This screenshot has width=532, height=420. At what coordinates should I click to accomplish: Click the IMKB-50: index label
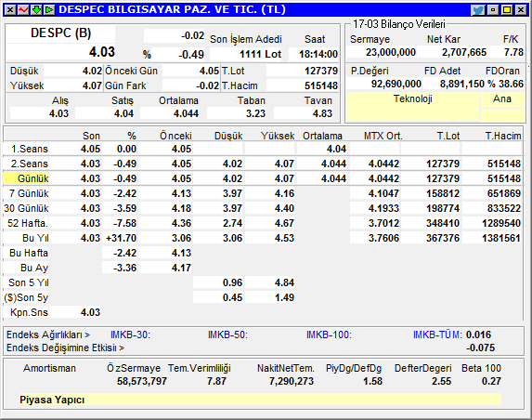[x=227, y=335]
